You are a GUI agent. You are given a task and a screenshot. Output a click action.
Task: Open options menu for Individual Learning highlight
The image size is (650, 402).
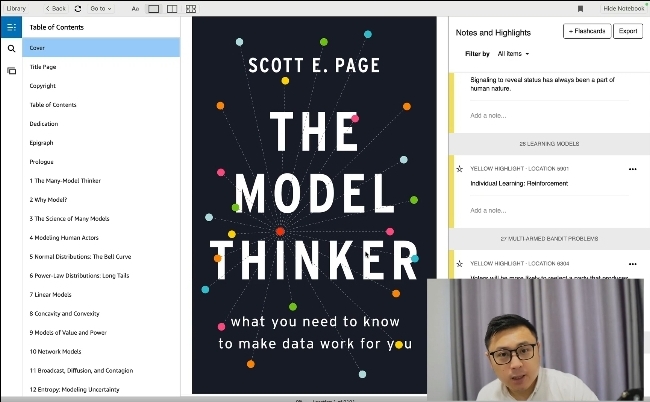coord(633,169)
